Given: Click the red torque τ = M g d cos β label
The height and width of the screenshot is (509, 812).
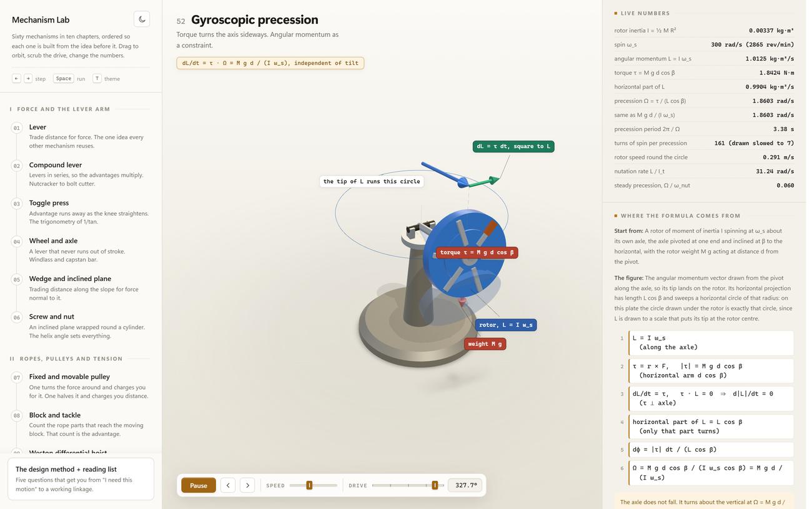Looking at the screenshot, I should click(x=477, y=252).
